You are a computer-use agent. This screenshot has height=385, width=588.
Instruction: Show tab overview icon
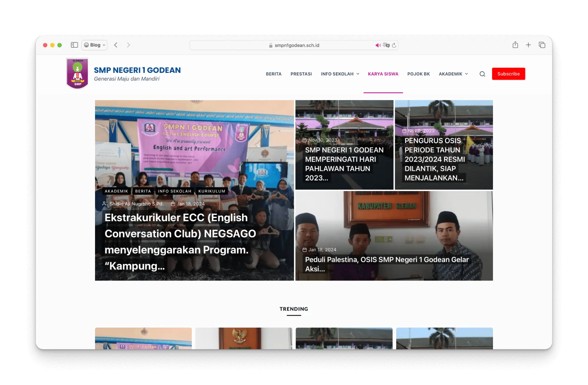[542, 45]
